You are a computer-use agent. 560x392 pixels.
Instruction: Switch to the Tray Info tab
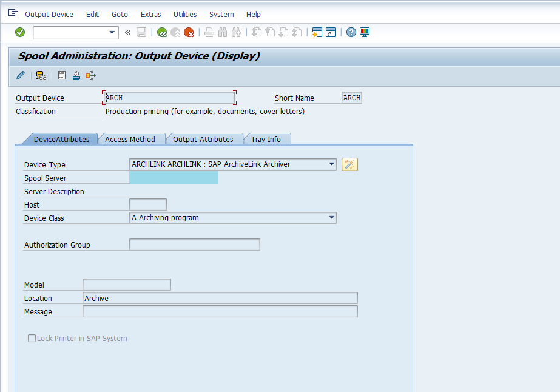click(266, 140)
